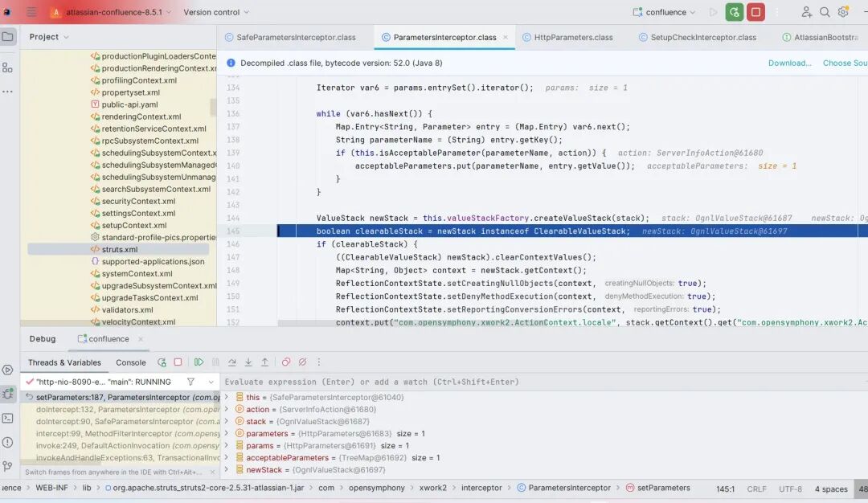Click the Choose Sources link
Image resolution: width=868 pixels, height=503 pixels.
845,63
